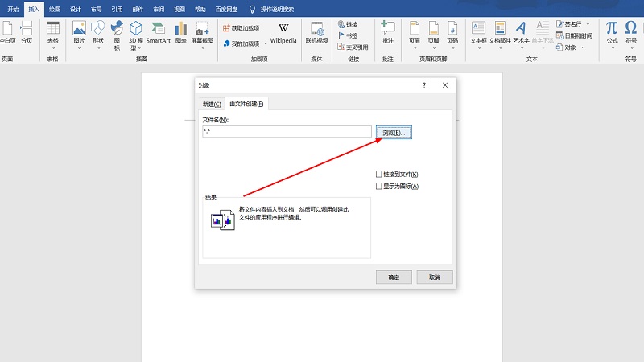
Task: Open the 页眉 header dropdown
Action: tap(415, 34)
